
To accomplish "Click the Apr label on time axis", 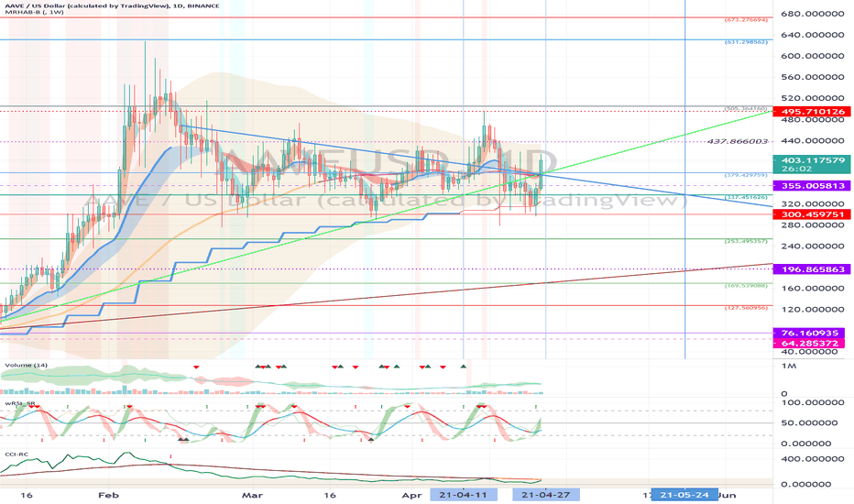I will (x=411, y=495).
